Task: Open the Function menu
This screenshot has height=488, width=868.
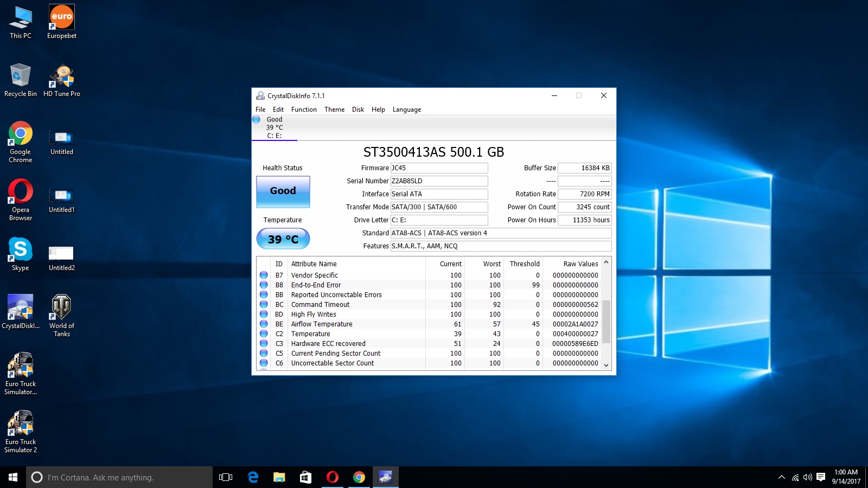Action: point(304,110)
